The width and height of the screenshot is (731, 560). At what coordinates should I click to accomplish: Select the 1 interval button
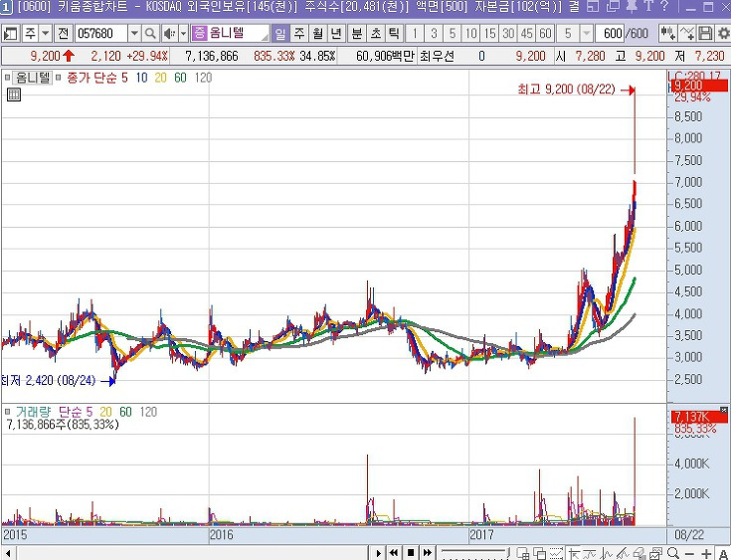415,34
